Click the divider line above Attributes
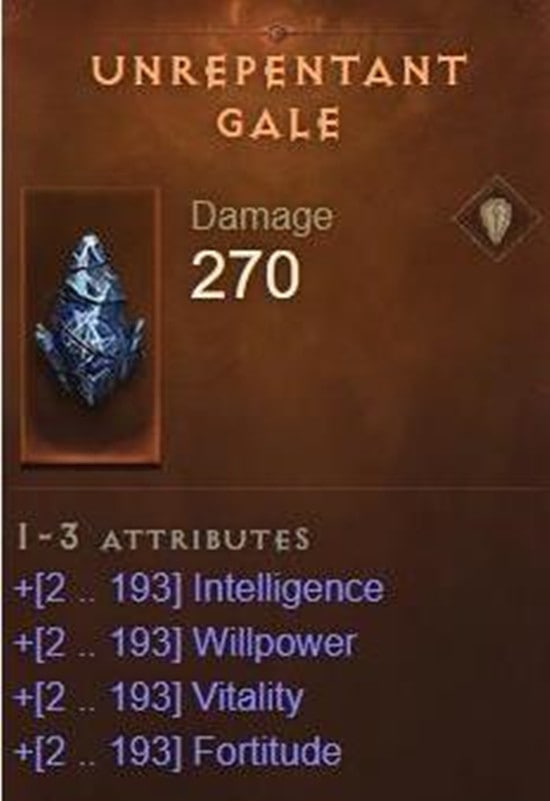The height and width of the screenshot is (801, 550). pyautogui.click(x=276, y=488)
